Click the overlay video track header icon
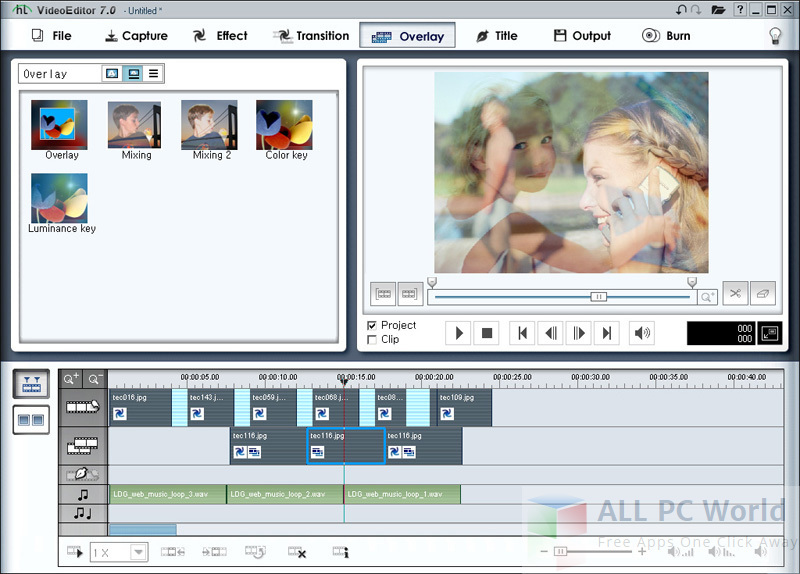800x574 pixels. tap(83, 445)
